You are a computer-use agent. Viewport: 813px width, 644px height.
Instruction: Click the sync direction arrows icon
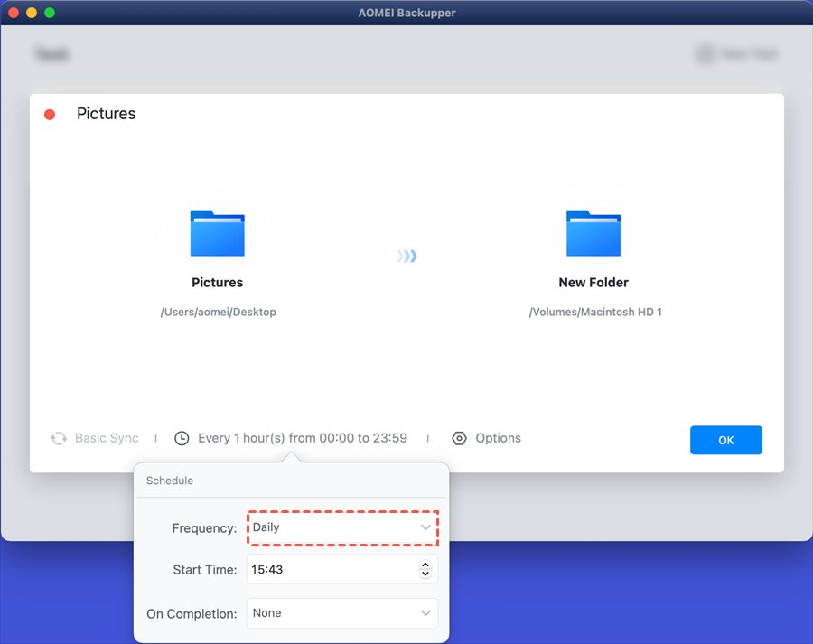[x=407, y=257]
